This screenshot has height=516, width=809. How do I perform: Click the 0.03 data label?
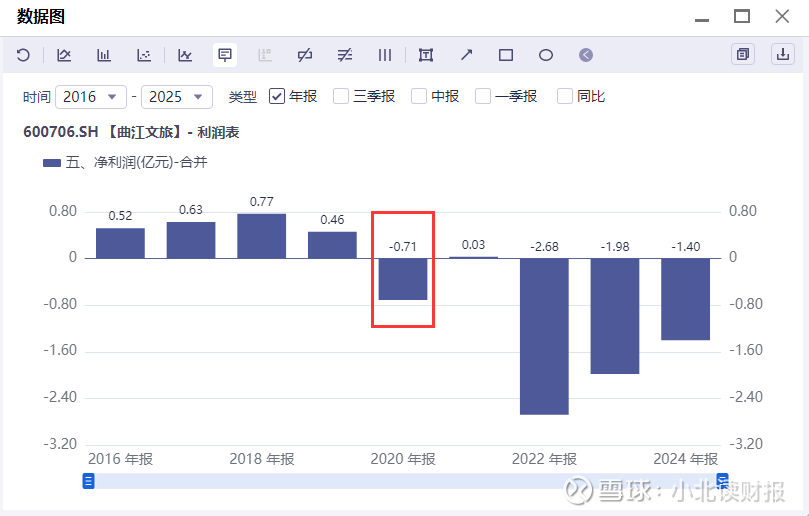(473, 245)
